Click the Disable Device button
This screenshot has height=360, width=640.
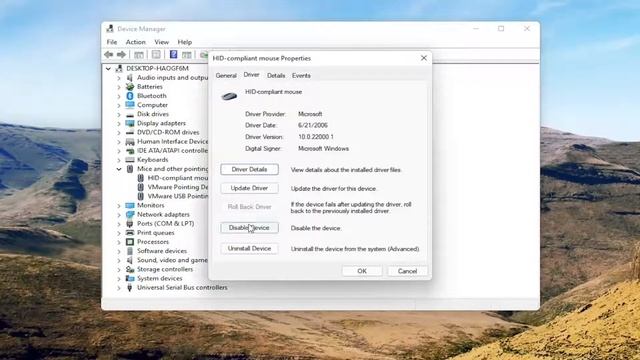[249, 228]
